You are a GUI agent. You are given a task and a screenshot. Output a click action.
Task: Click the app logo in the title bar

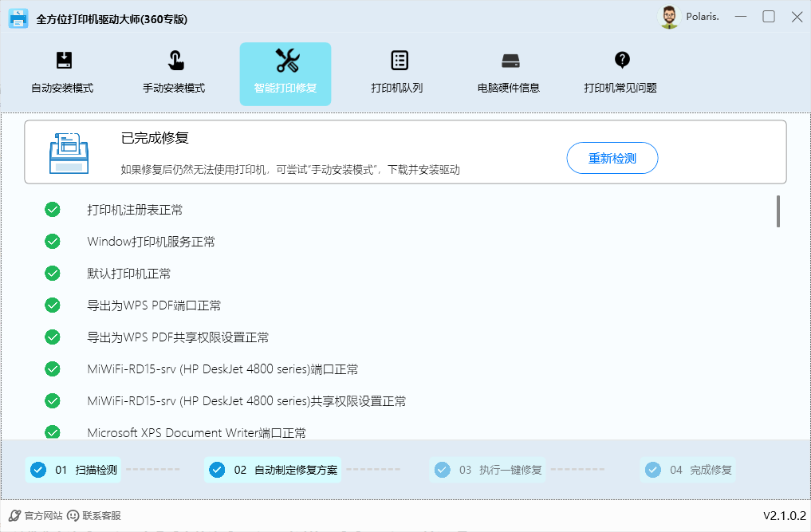pos(18,18)
